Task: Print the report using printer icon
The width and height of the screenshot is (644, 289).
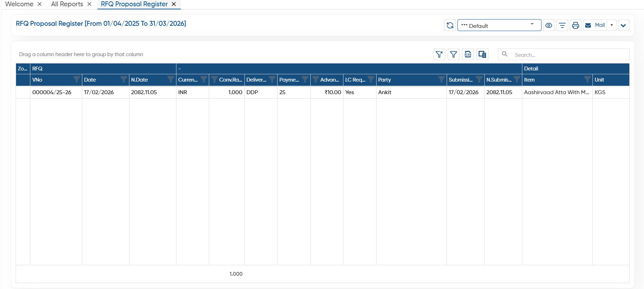Action: point(575,25)
